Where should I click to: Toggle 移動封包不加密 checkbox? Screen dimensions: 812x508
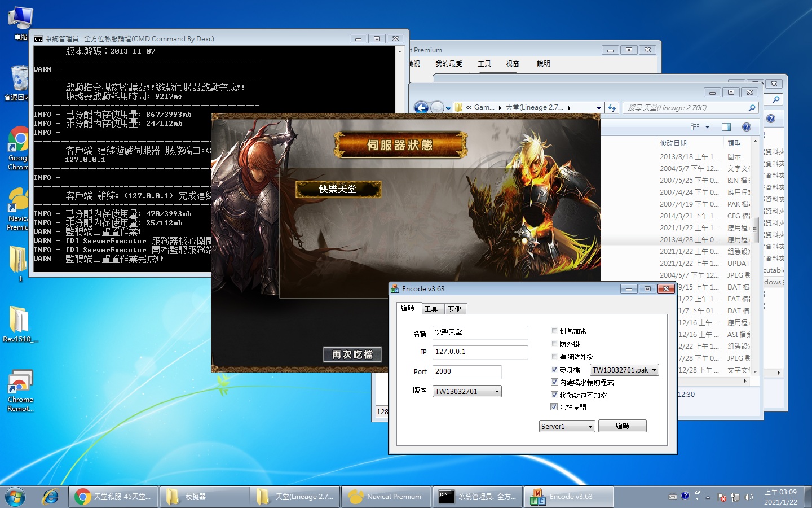point(554,395)
